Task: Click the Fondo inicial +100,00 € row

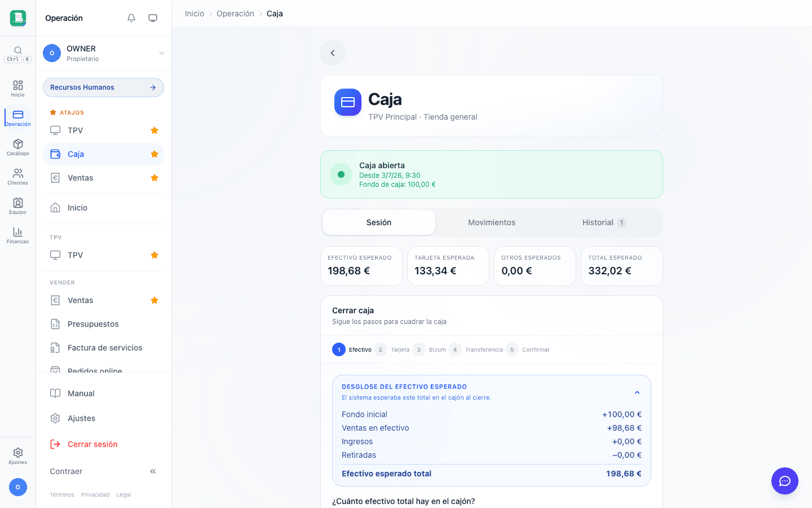Action: (x=492, y=414)
